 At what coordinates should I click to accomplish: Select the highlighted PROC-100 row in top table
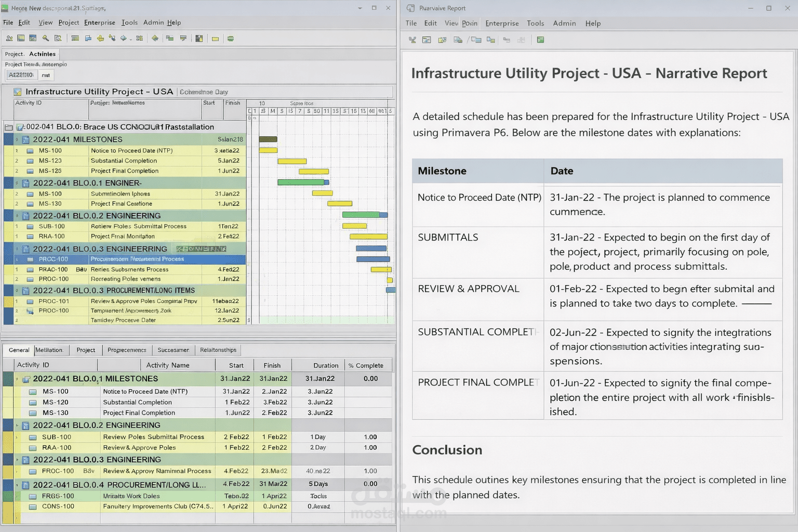pos(125,259)
